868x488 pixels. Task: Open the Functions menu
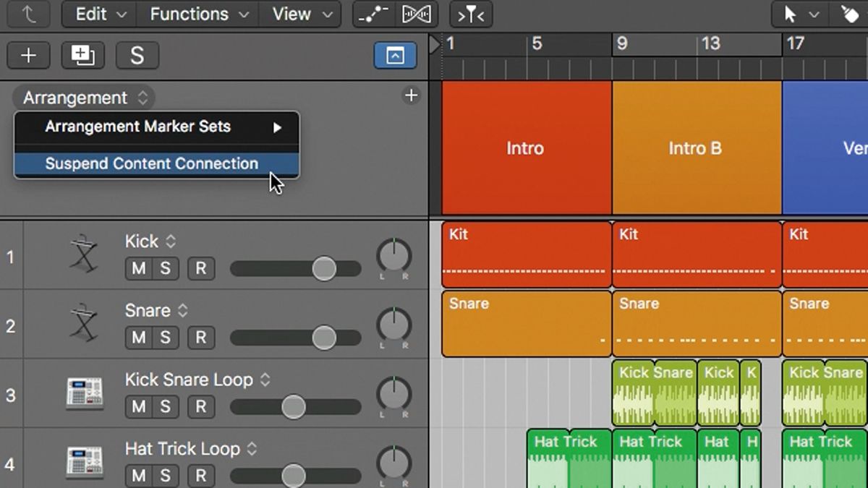(190, 14)
